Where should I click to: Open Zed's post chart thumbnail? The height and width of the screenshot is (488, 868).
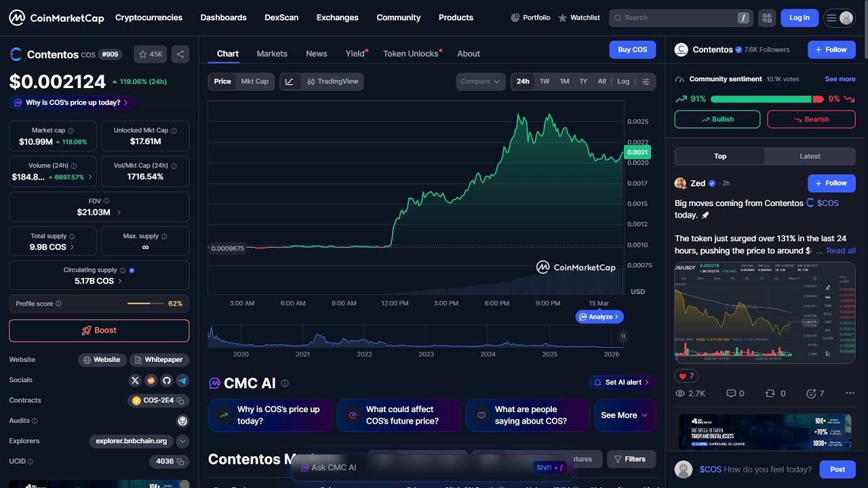pos(765,312)
